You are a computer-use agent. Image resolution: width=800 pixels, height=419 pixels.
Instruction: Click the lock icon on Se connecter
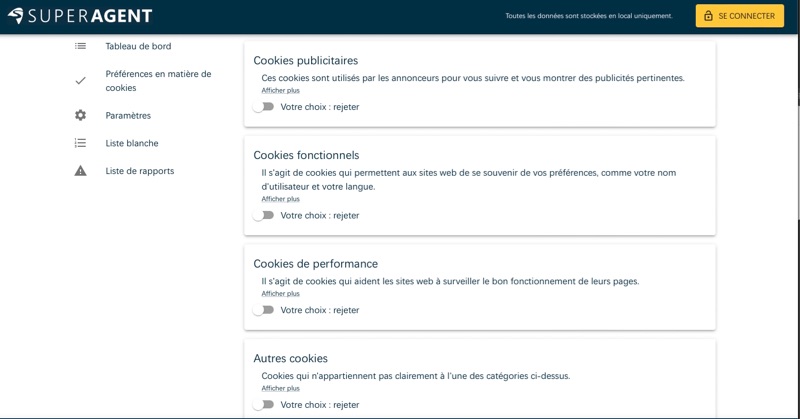[x=708, y=16]
